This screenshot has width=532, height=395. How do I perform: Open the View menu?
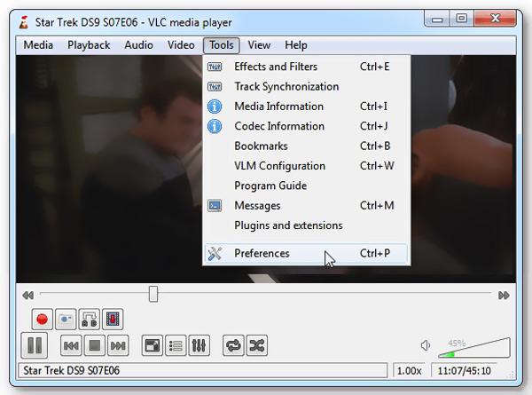click(259, 45)
